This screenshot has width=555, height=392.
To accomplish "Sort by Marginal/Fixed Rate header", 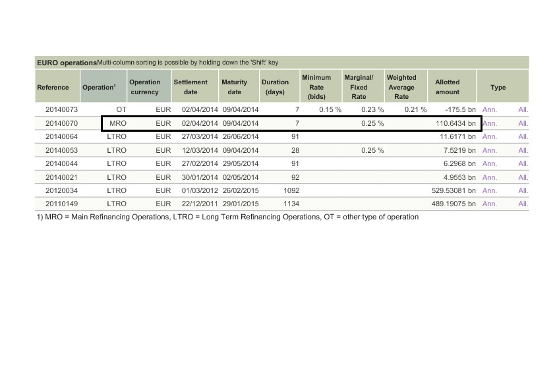I will pos(363,86).
